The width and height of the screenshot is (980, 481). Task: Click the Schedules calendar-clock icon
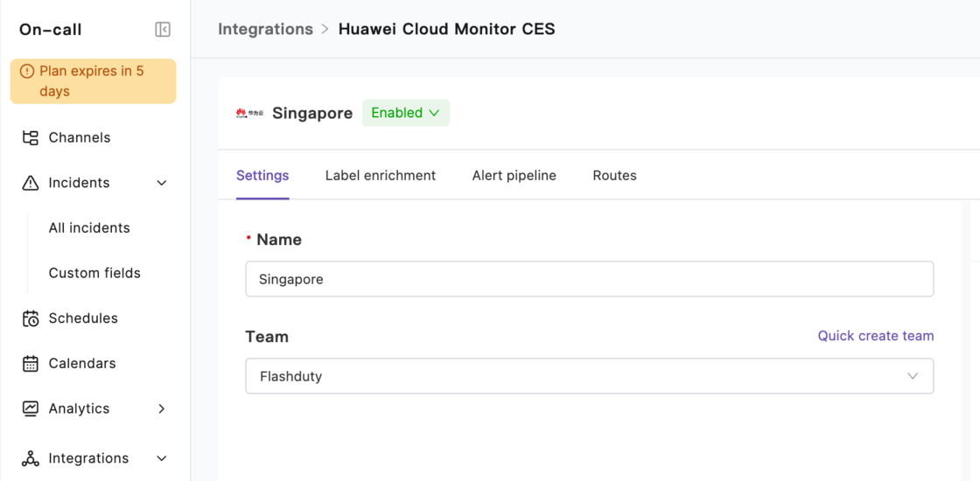point(31,318)
